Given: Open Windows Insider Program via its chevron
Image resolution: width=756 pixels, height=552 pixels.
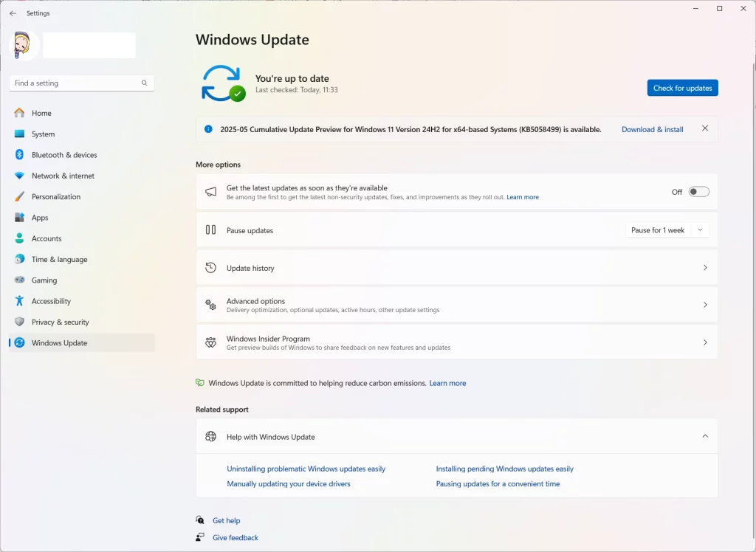Looking at the screenshot, I should coord(705,342).
